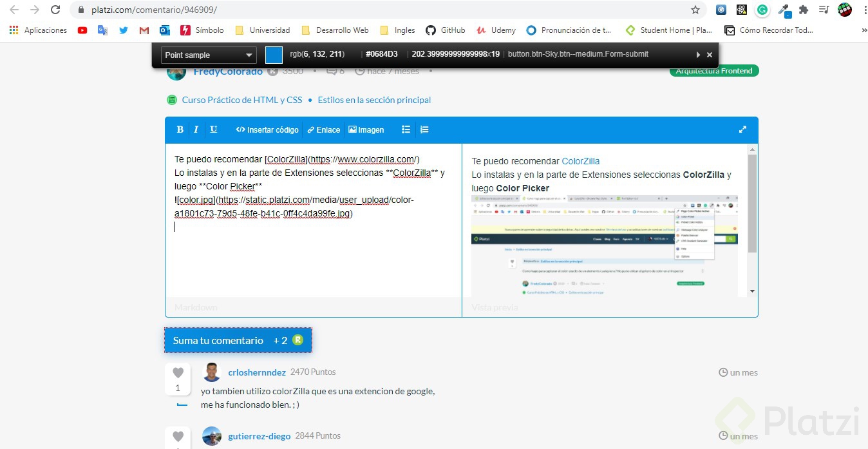This screenshot has width=868, height=449.
Task: Open crloshernndez's profile link
Action: point(257,372)
